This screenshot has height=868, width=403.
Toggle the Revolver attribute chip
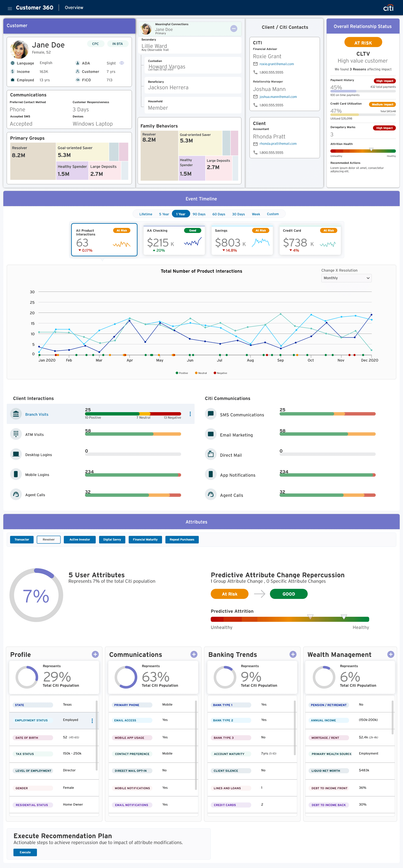point(48,539)
